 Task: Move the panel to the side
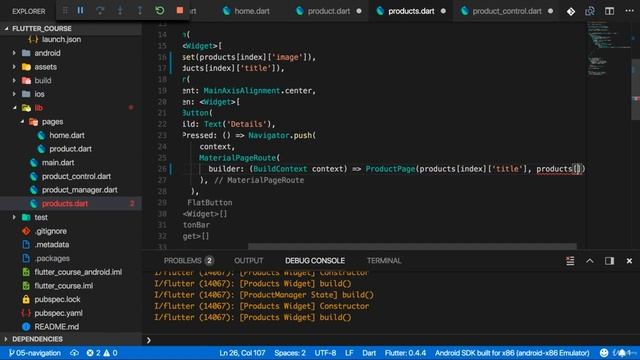point(609,261)
